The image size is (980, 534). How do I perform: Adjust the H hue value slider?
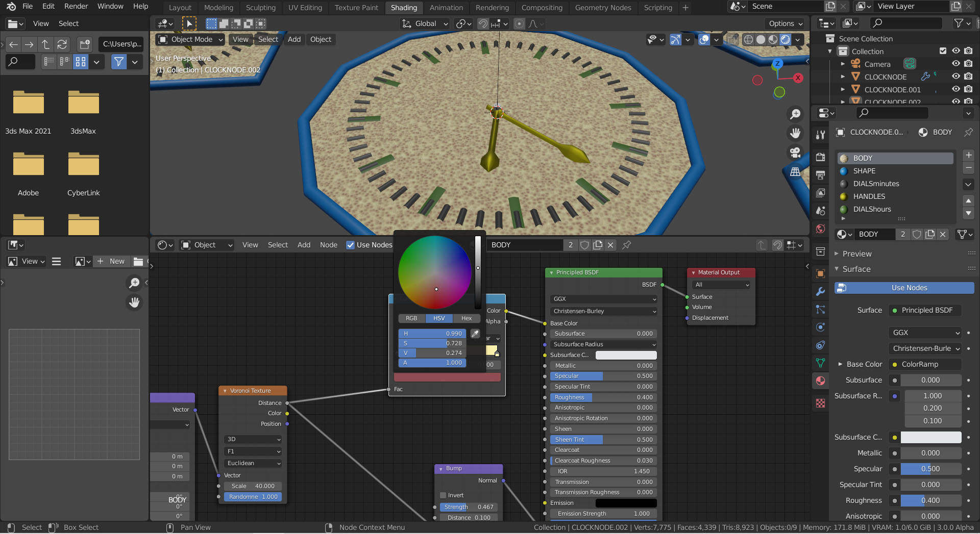[432, 334]
